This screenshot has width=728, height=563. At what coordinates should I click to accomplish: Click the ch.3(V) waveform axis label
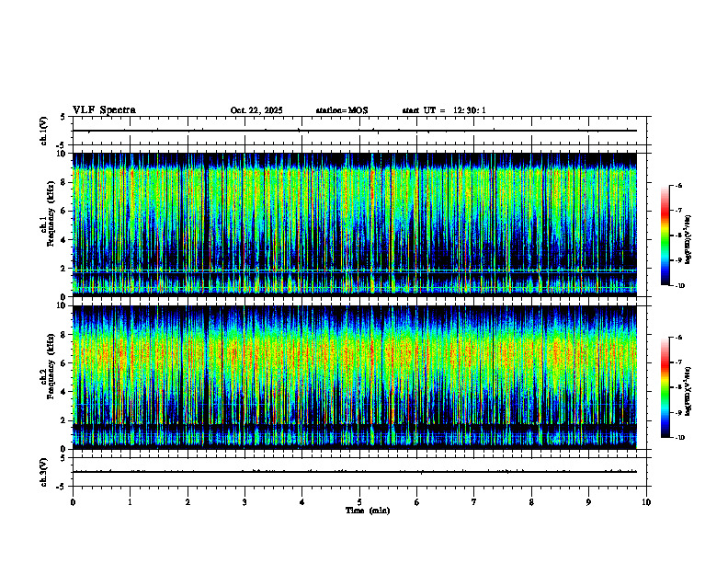click(44, 472)
